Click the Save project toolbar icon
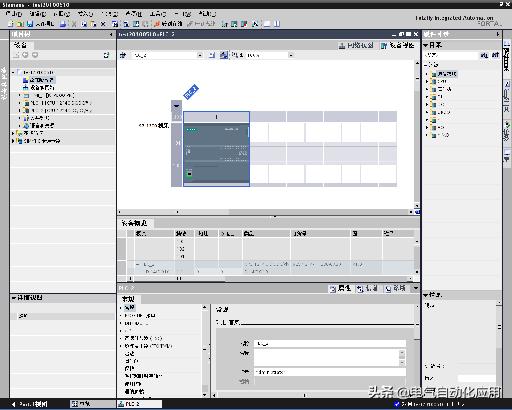The height and width of the screenshot is (410, 512). [30, 24]
